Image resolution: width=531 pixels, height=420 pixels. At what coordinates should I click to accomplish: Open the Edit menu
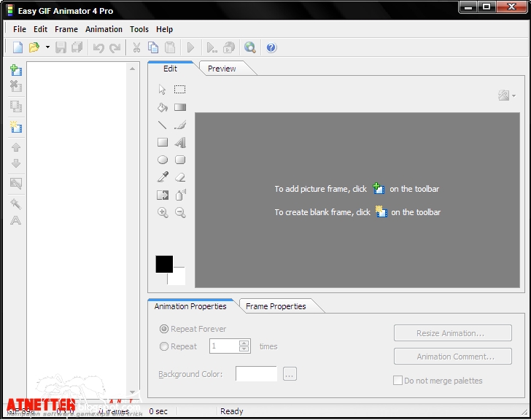tap(40, 29)
